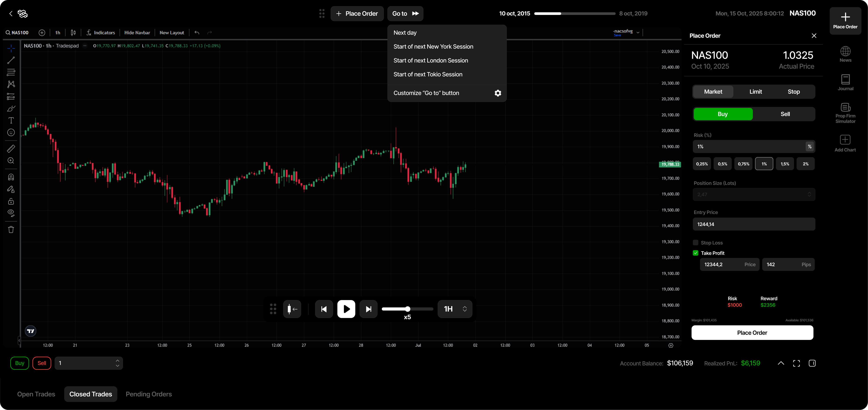Click the brush drawing tool

pos(11,108)
